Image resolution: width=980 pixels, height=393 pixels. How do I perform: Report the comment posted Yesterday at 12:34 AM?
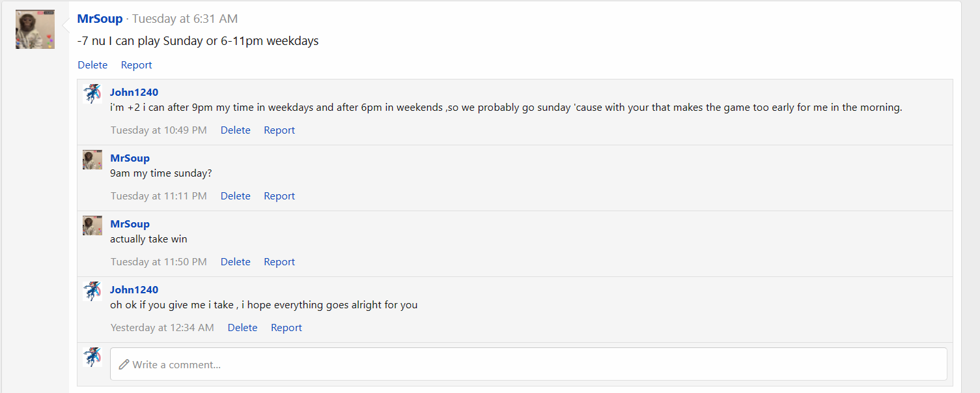pyautogui.click(x=287, y=328)
